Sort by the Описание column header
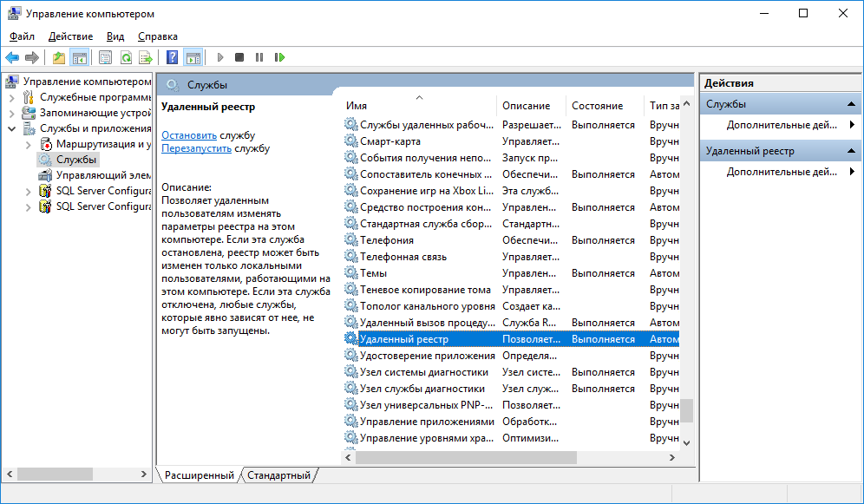864x504 pixels. pyautogui.click(x=531, y=105)
